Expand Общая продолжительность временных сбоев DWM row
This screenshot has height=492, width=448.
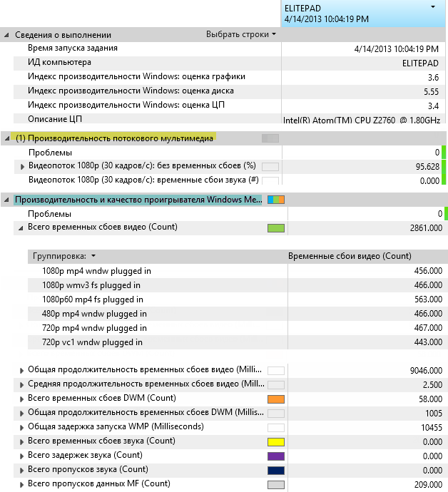[21, 414]
